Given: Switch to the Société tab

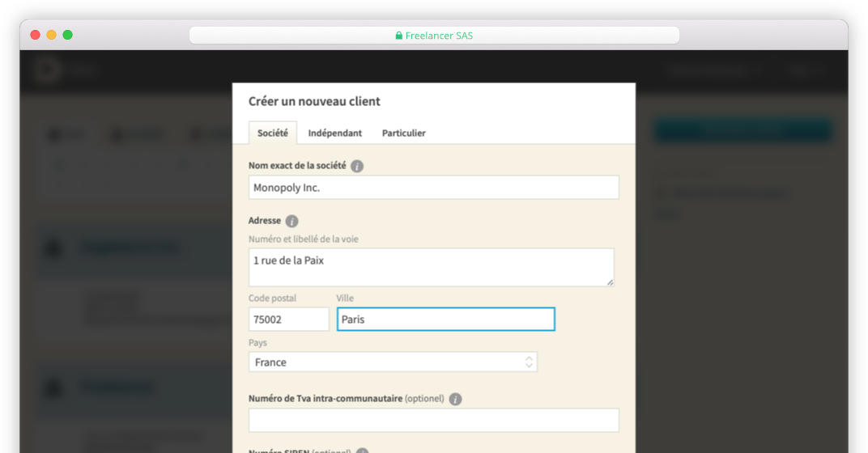Looking at the screenshot, I should point(272,133).
